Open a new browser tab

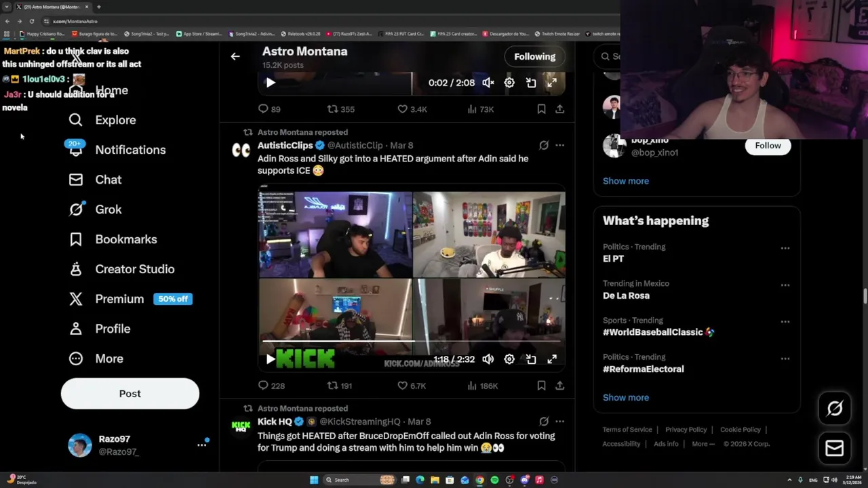[x=99, y=7]
